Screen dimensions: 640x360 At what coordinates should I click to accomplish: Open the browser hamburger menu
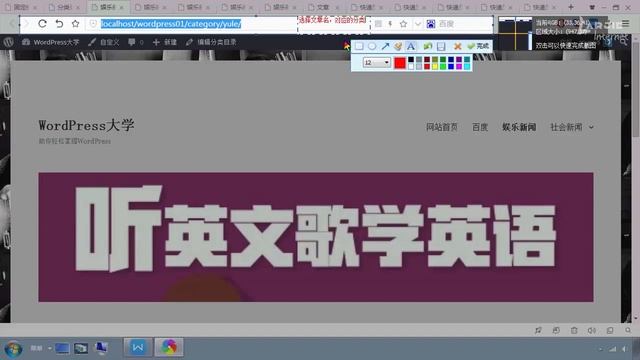[625, 24]
